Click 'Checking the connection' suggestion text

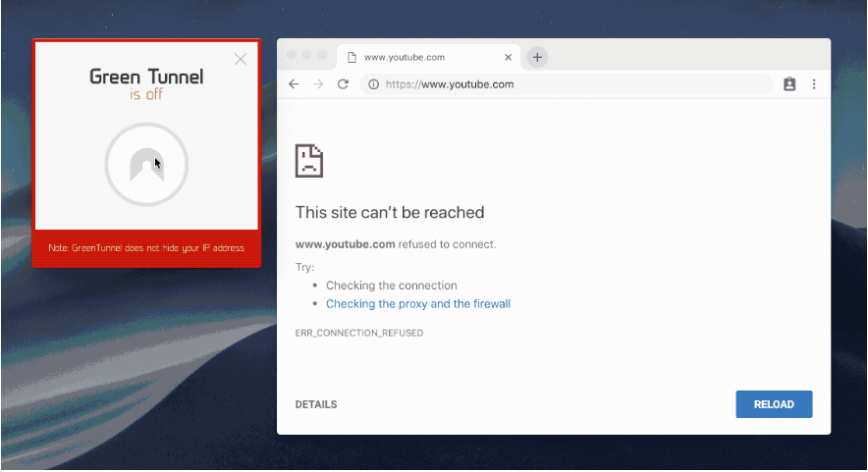(392, 286)
